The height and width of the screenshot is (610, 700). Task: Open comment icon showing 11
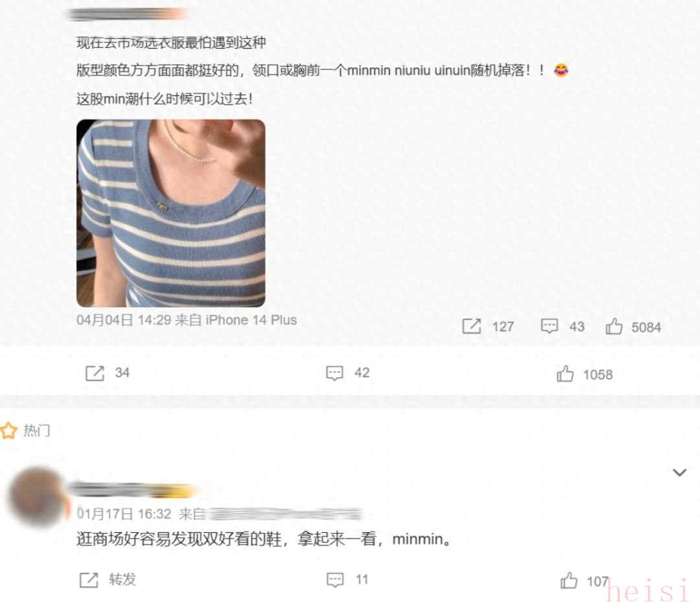(x=335, y=580)
